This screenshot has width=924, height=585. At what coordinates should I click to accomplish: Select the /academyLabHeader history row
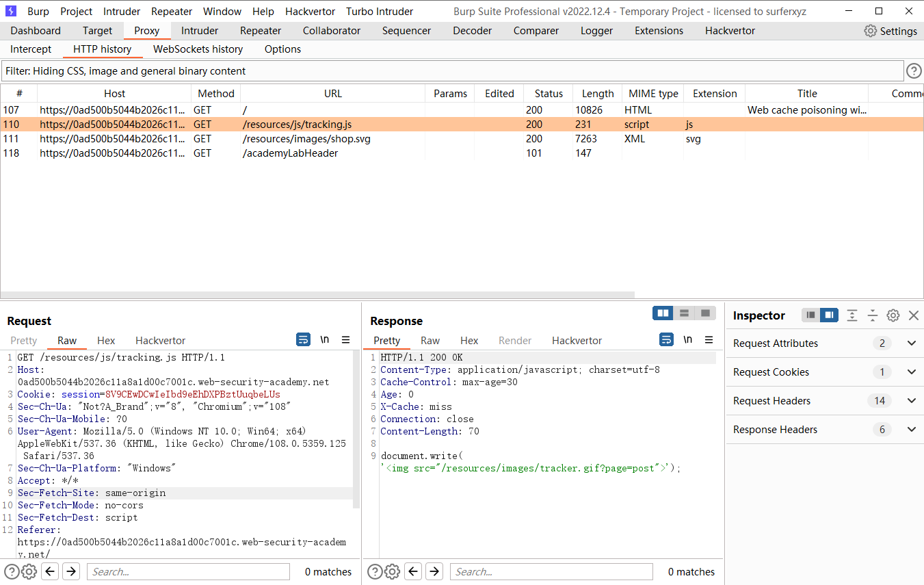(x=462, y=153)
